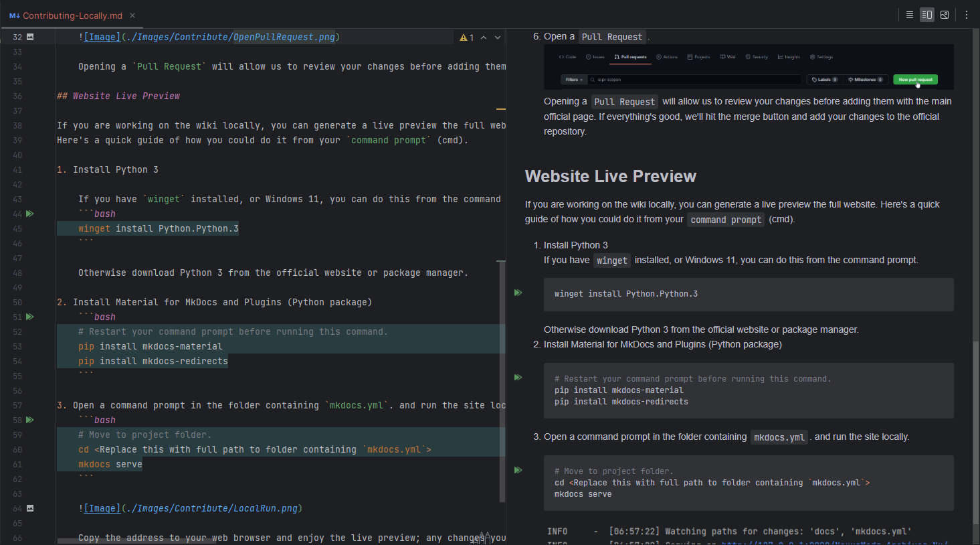Click the '## Website Live Preview' heading in editor
This screenshot has width=980, height=545.
118,96
